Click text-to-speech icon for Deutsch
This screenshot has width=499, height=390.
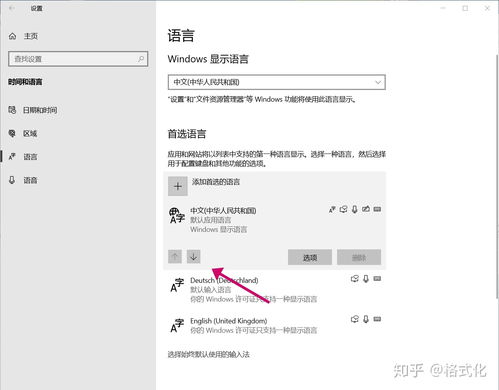[355, 279]
